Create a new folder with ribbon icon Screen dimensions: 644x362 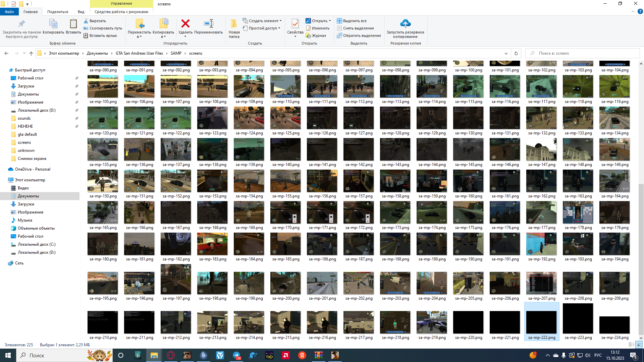(234, 24)
